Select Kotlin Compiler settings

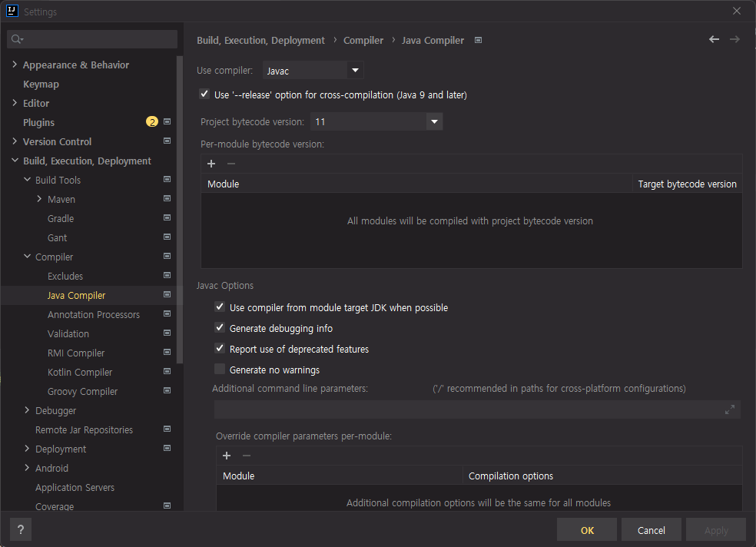pos(80,373)
